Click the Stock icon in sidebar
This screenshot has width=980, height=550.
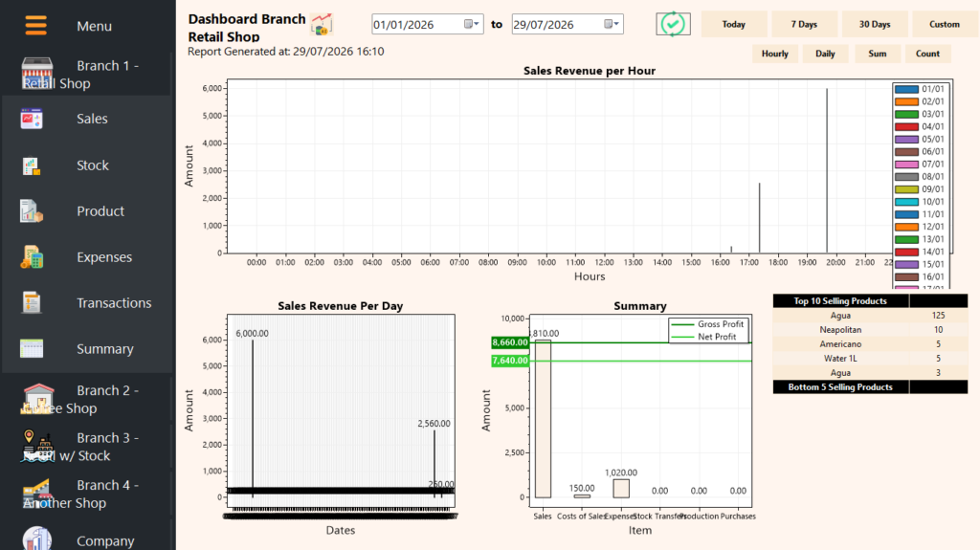click(32, 165)
